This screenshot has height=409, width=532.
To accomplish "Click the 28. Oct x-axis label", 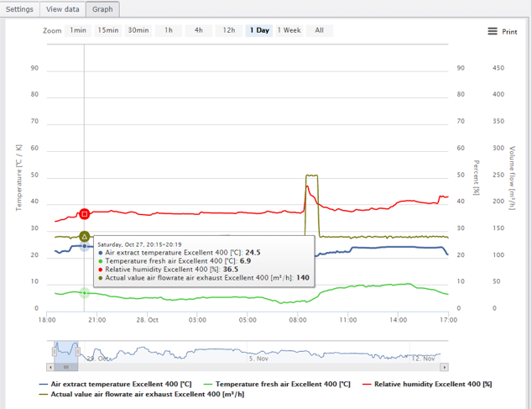I will [x=147, y=320].
